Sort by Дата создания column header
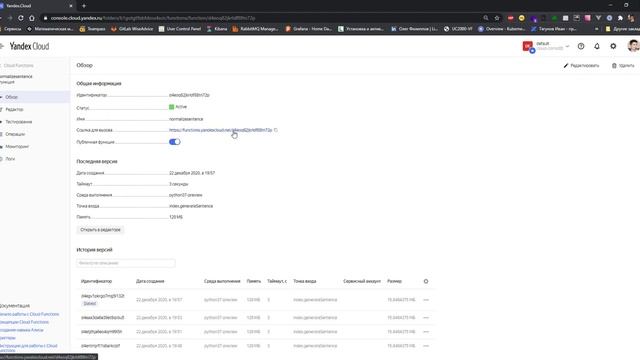Viewport: 640px width, 360px height. click(150, 281)
